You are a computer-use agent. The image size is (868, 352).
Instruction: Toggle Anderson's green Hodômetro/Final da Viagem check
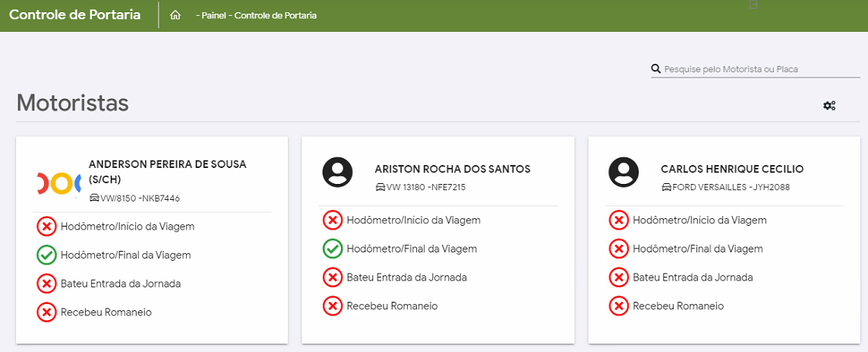click(46, 255)
